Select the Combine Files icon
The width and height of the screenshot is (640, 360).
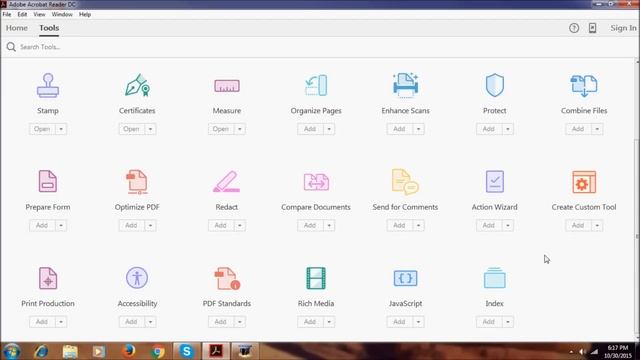[584, 86]
